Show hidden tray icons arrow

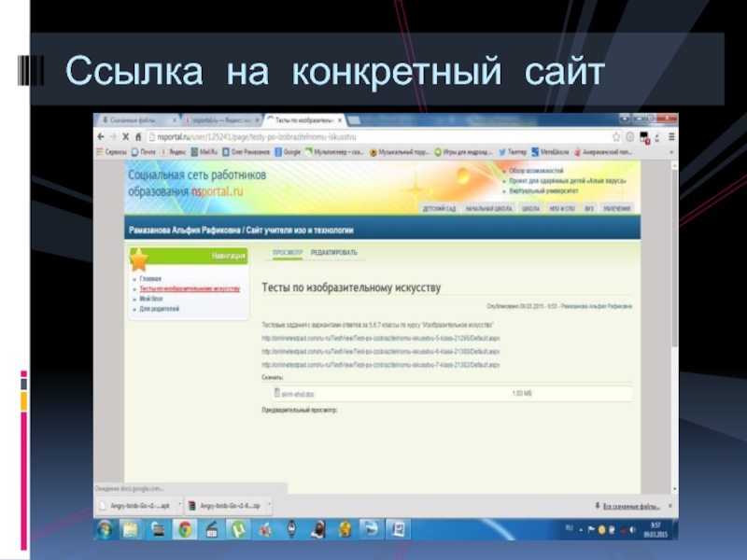pyautogui.click(x=581, y=530)
